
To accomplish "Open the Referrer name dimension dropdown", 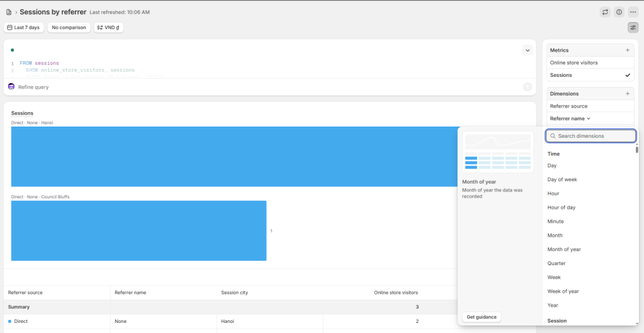I will point(570,118).
